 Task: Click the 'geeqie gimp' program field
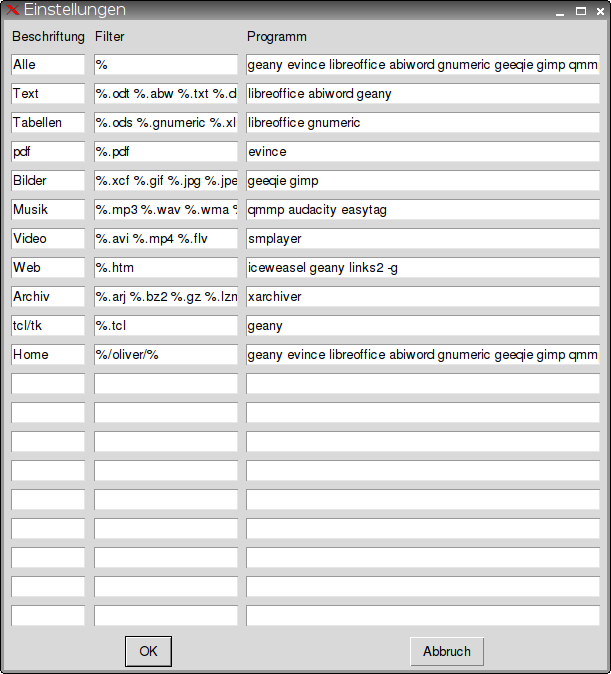(423, 181)
